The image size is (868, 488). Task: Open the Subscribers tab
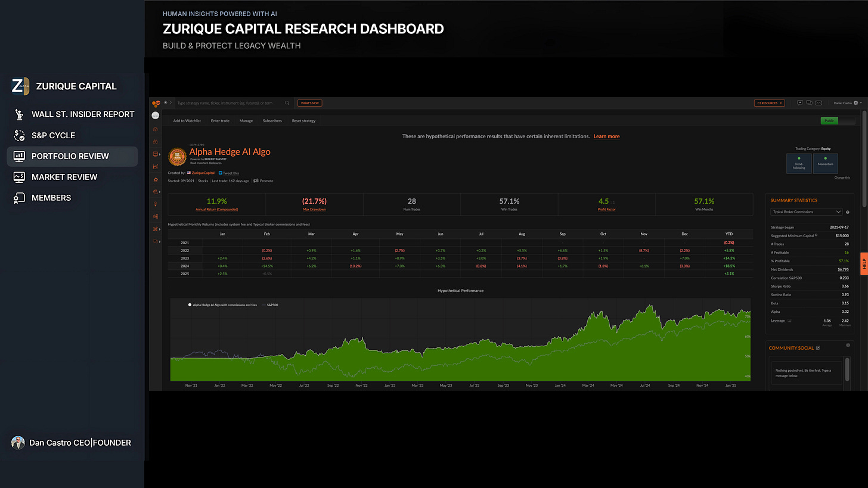coord(272,121)
